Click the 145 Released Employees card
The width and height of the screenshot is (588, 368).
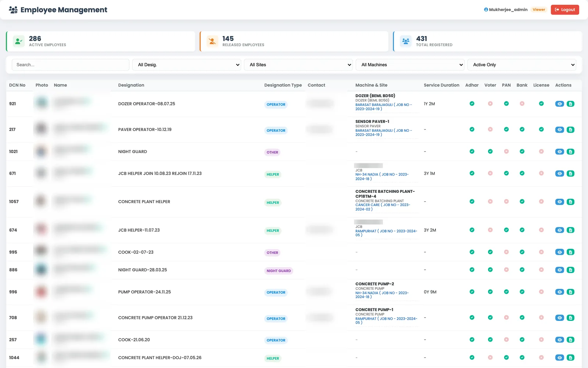click(x=294, y=41)
